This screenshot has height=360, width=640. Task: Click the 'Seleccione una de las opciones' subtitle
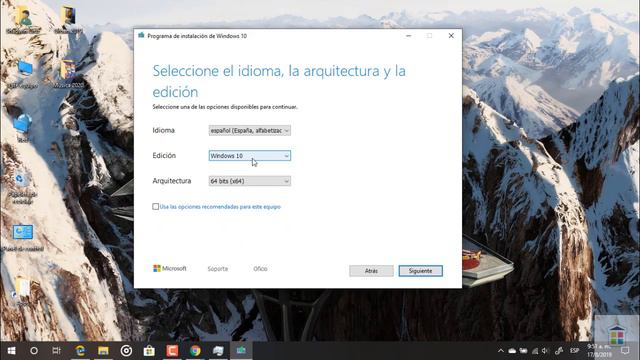click(225, 107)
